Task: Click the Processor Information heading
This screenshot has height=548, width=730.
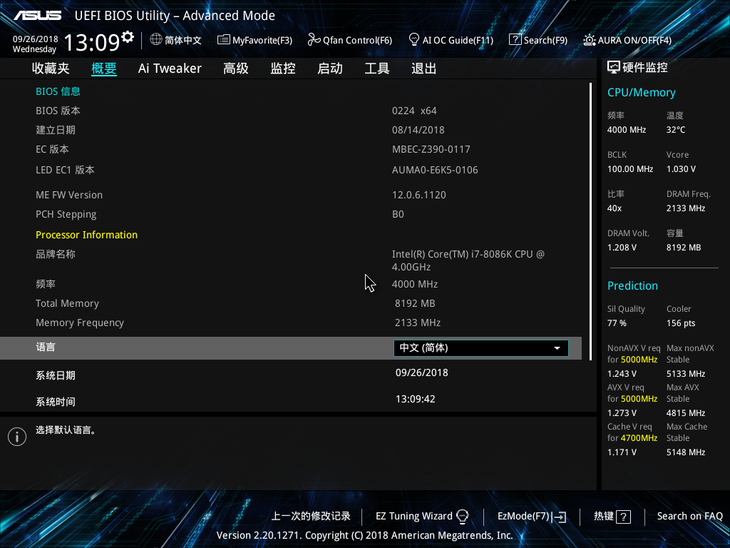Action: pos(87,235)
